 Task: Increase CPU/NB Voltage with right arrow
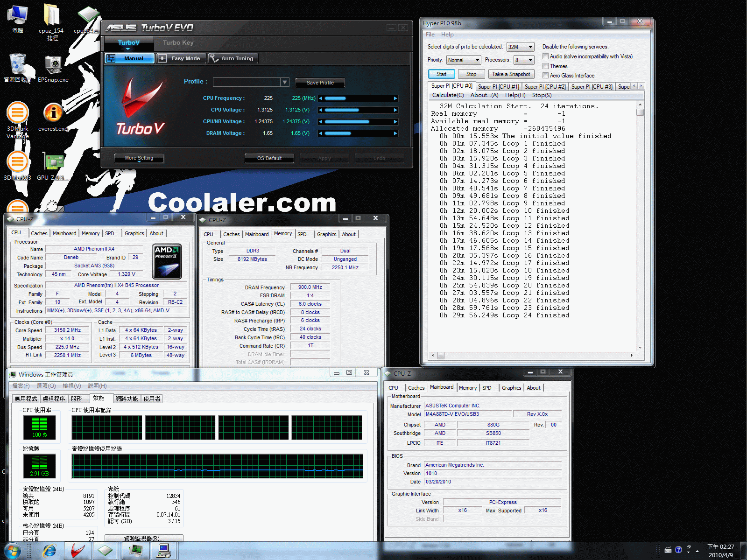395,122
